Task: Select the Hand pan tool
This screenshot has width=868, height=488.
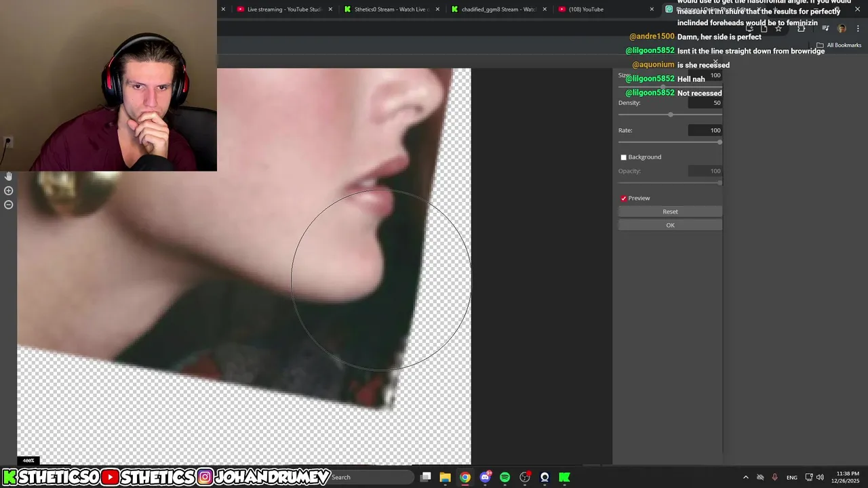Action: pos(9,176)
